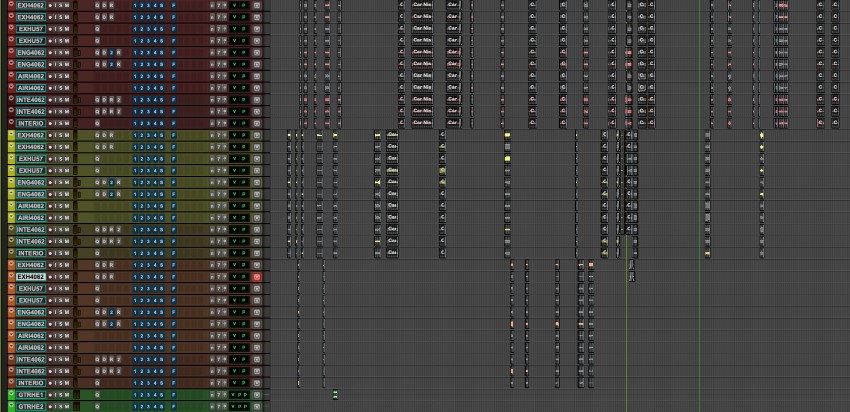
Task: Select the GTRHE2 track name
Action: (31, 407)
